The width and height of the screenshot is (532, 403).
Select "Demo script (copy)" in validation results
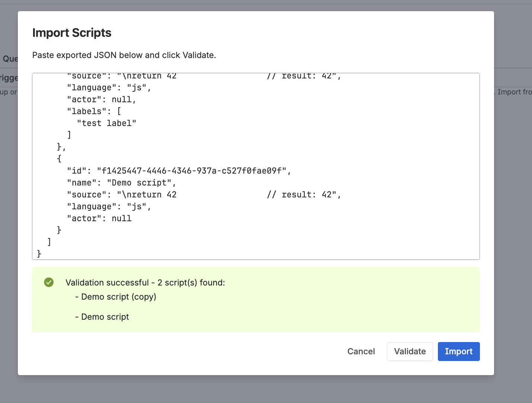pos(118,297)
